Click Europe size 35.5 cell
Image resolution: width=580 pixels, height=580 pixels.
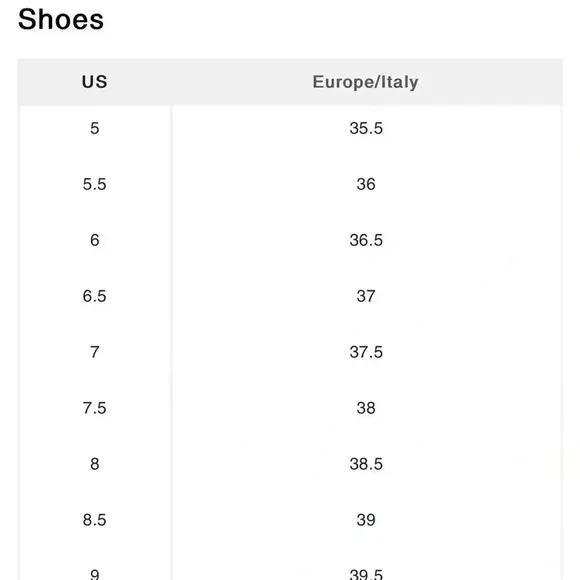366,128
